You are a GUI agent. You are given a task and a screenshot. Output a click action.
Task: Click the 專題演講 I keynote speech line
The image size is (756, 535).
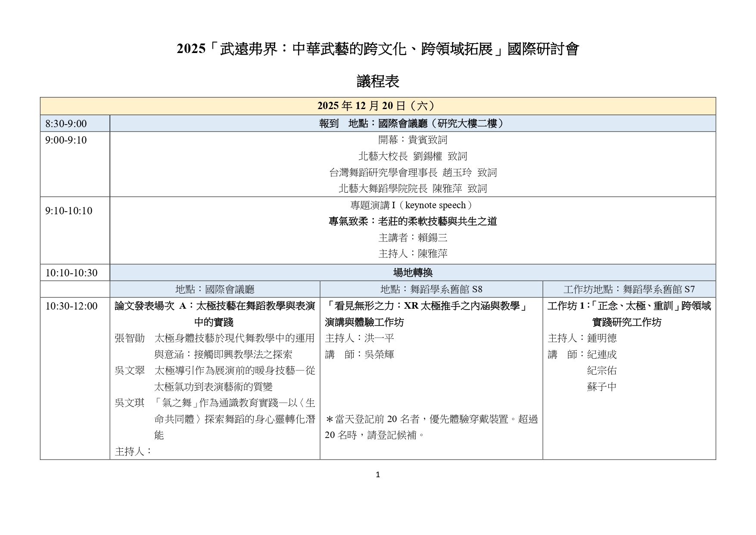[412, 205]
